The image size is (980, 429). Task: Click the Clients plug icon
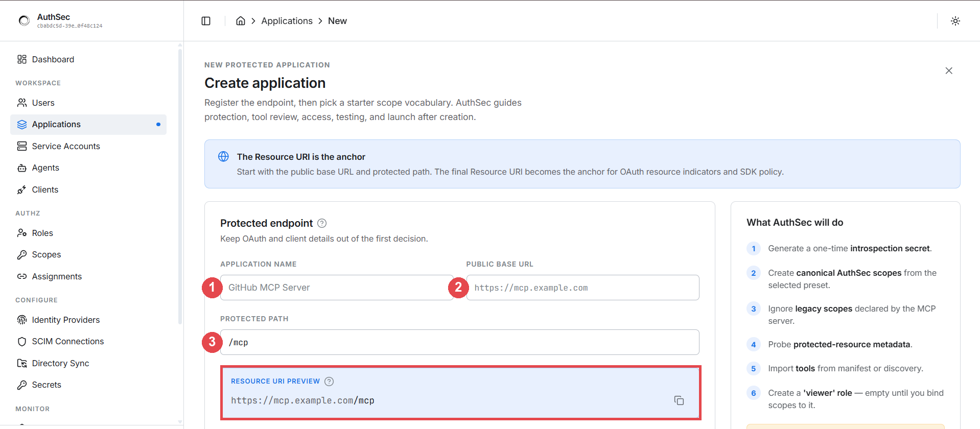[22, 189]
